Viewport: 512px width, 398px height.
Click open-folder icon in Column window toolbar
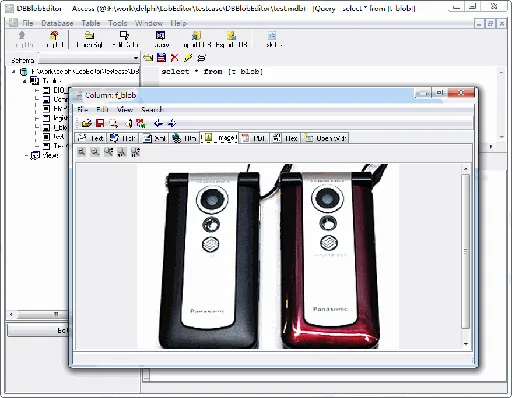tap(87, 123)
